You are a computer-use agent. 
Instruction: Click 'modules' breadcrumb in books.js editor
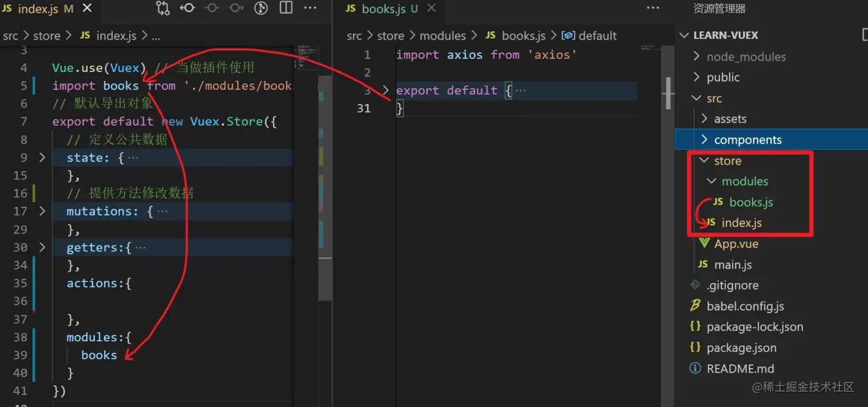tap(443, 36)
